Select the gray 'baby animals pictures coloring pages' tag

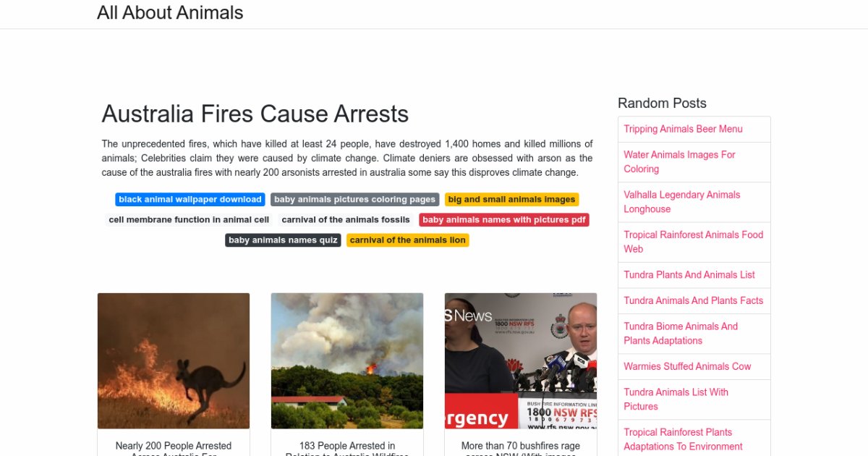point(355,200)
